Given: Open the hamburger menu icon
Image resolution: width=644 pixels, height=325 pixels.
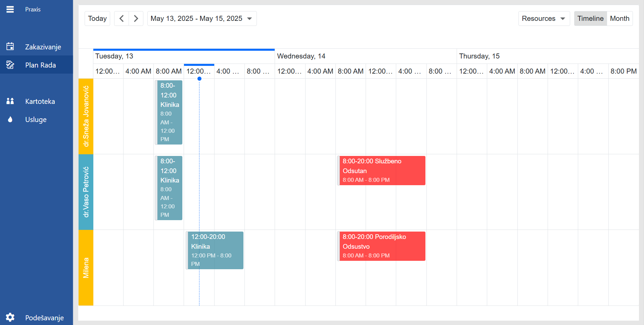Looking at the screenshot, I should pos(10,9).
